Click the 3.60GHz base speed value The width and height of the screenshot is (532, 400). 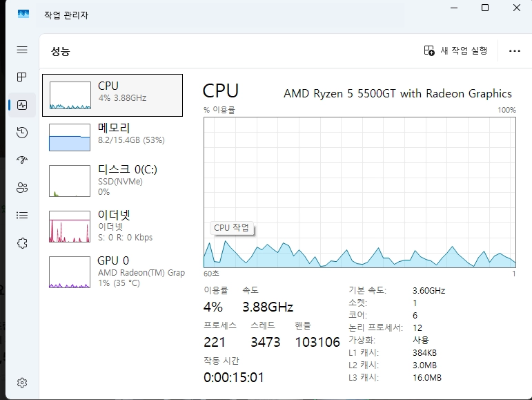point(429,291)
